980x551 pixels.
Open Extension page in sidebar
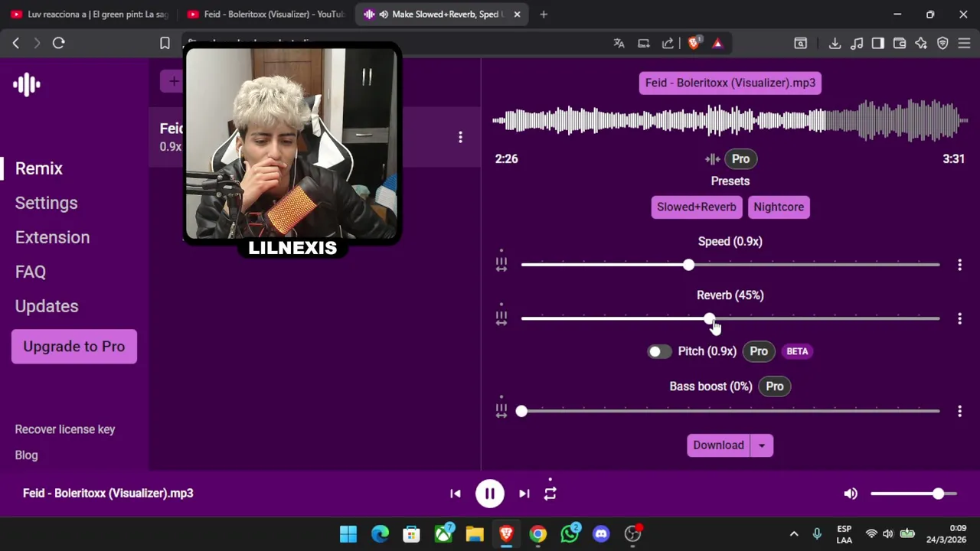click(53, 237)
